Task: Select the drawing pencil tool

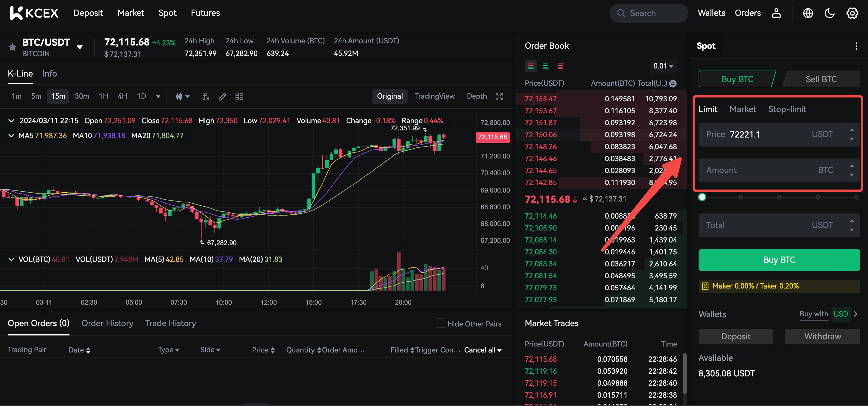Action: pos(222,97)
